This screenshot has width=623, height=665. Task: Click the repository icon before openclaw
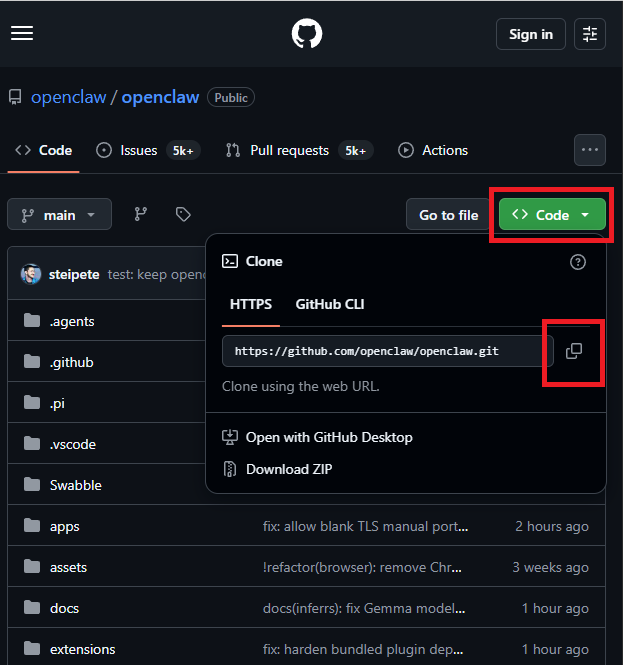pos(15,97)
